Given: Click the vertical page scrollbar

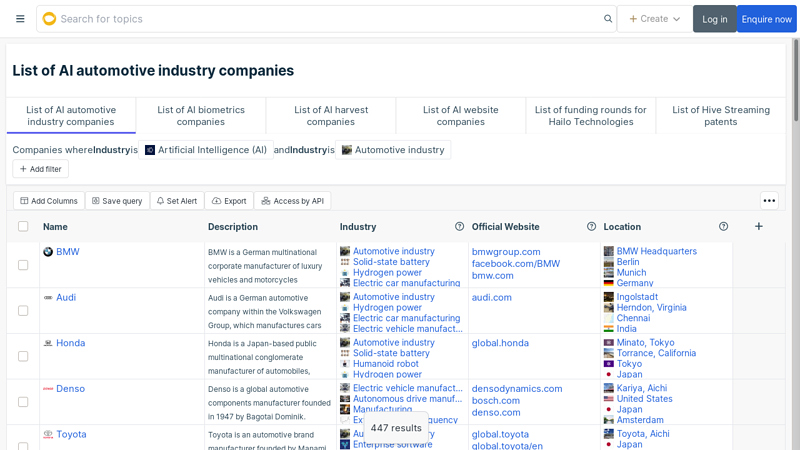Looking at the screenshot, I should [x=796, y=82].
